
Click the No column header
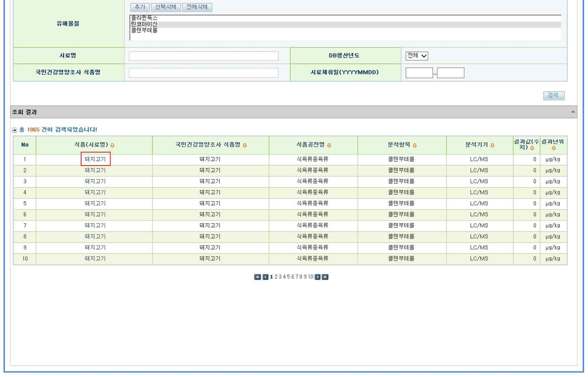[25, 145]
